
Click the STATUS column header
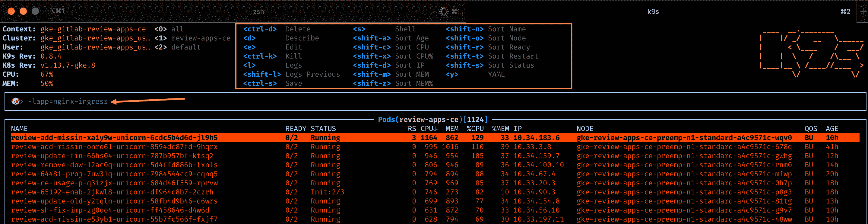[x=323, y=129]
